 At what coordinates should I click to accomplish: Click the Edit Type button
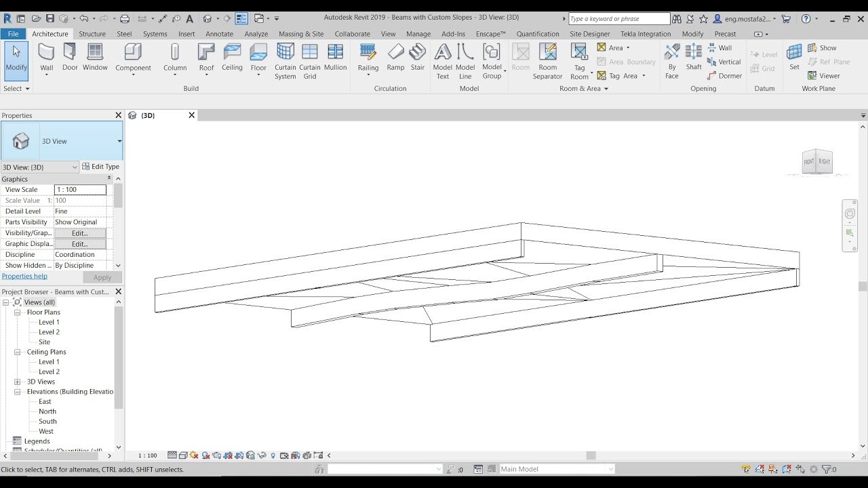coord(100,167)
